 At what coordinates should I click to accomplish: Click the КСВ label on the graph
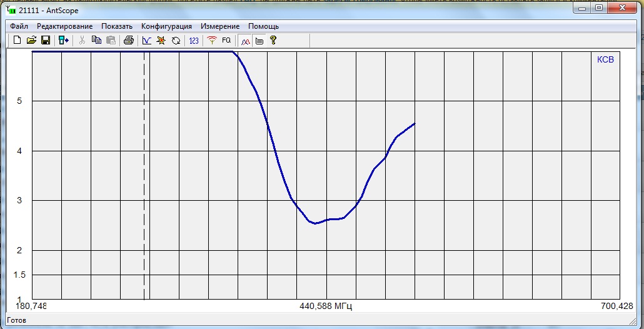coord(605,59)
